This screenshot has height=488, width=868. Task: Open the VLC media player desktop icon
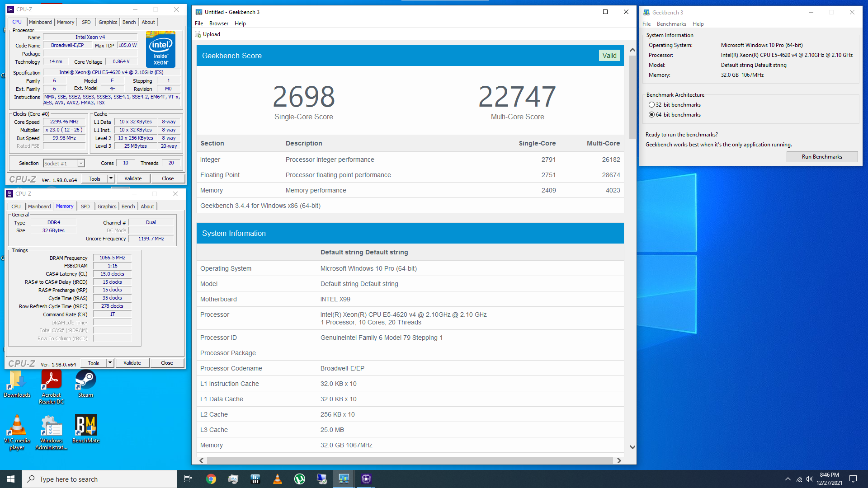(17, 432)
